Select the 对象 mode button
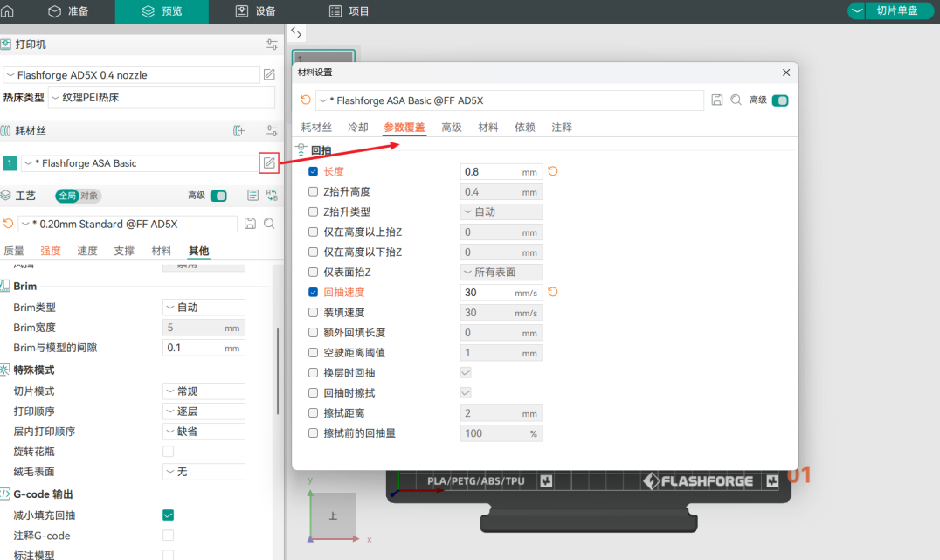The width and height of the screenshot is (940, 560). [90, 196]
